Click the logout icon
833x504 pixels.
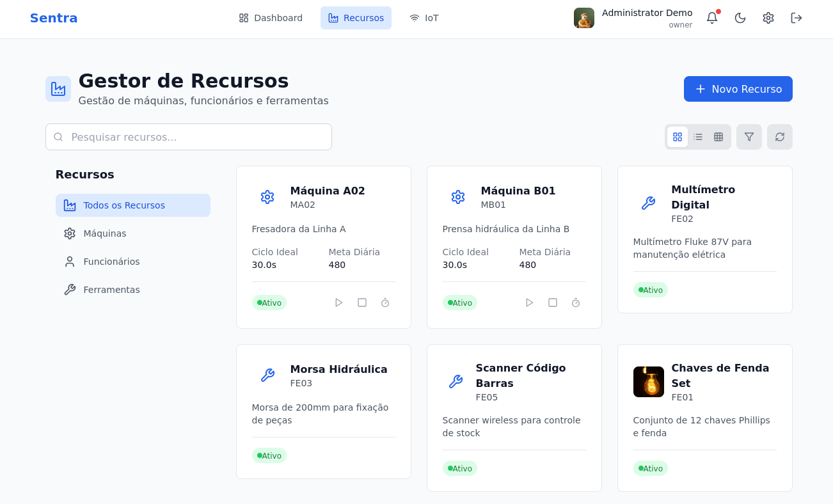(x=796, y=18)
